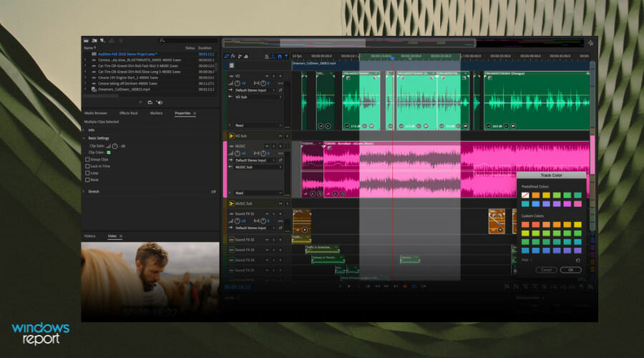Switch to the Media Browser tab

click(x=96, y=113)
